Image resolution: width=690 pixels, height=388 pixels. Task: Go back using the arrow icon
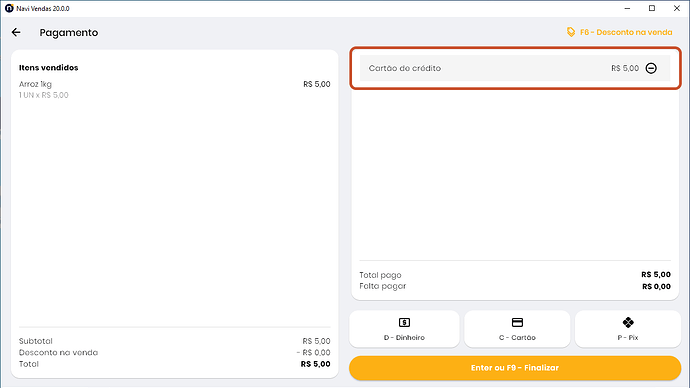pos(16,32)
